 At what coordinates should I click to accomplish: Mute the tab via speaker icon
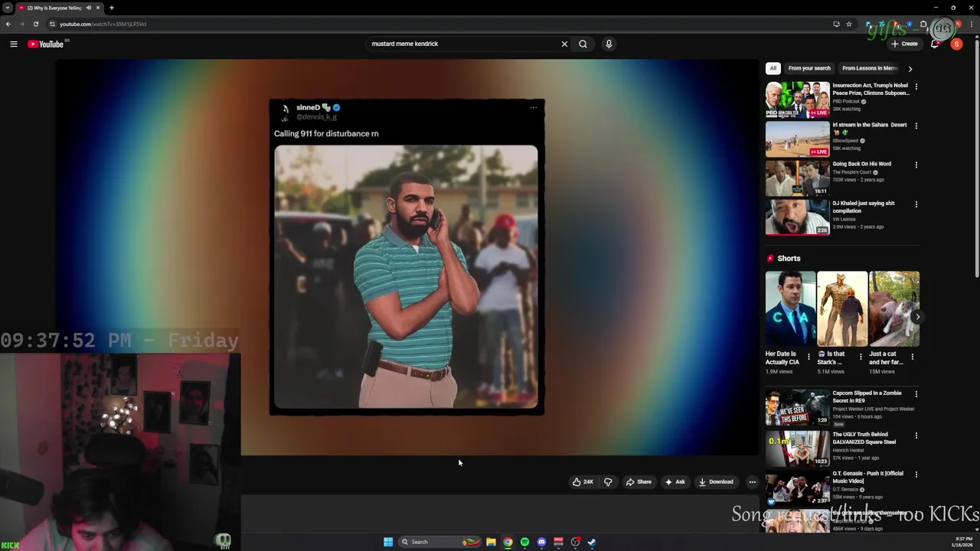click(88, 8)
